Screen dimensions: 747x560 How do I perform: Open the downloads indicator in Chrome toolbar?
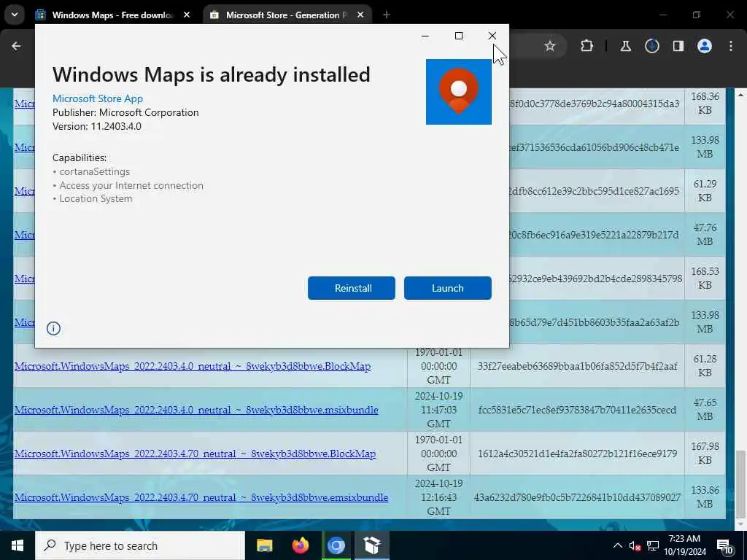pos(651,46)
